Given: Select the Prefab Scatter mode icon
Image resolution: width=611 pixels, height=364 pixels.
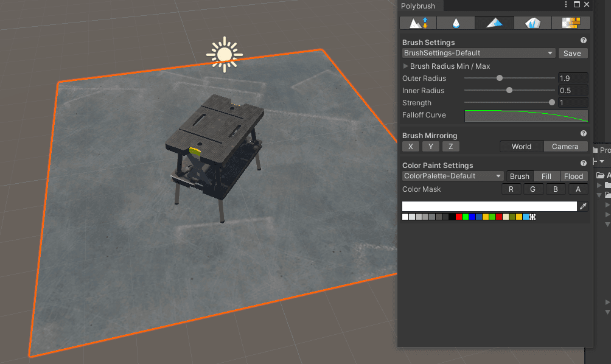Looking at the screenshot, I should click(532, 23).
